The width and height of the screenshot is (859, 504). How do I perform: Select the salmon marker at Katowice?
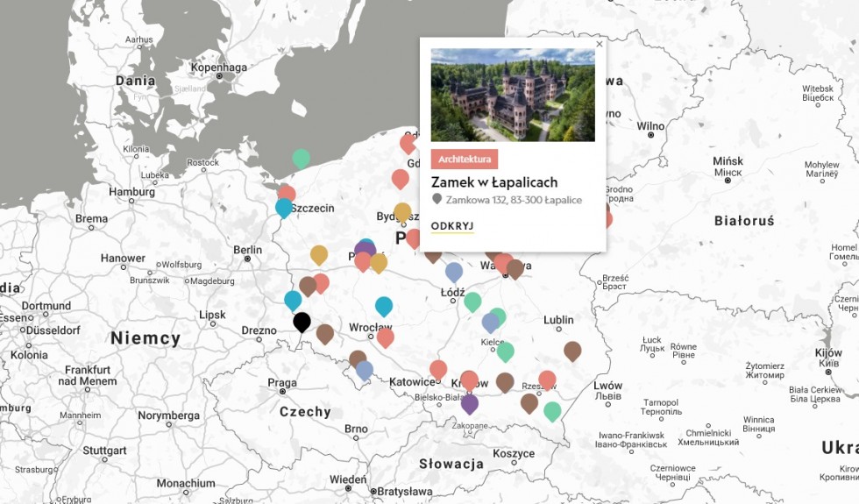[x=438, y=370]
